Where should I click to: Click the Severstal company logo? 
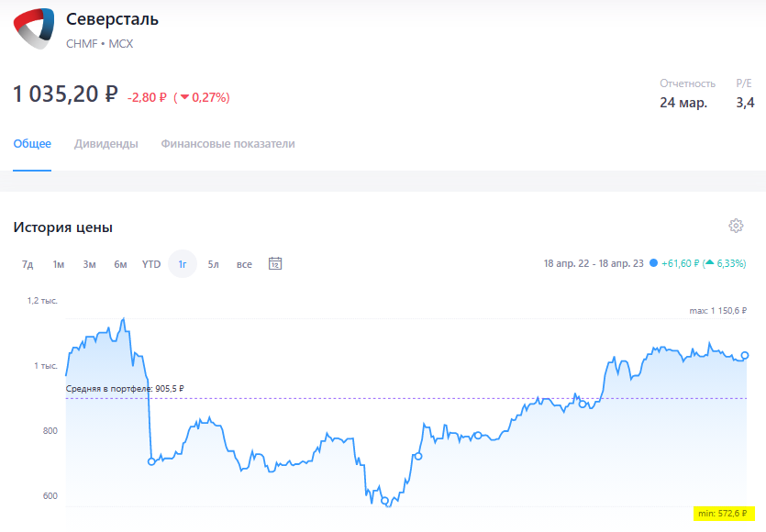(x=33, y=28)
